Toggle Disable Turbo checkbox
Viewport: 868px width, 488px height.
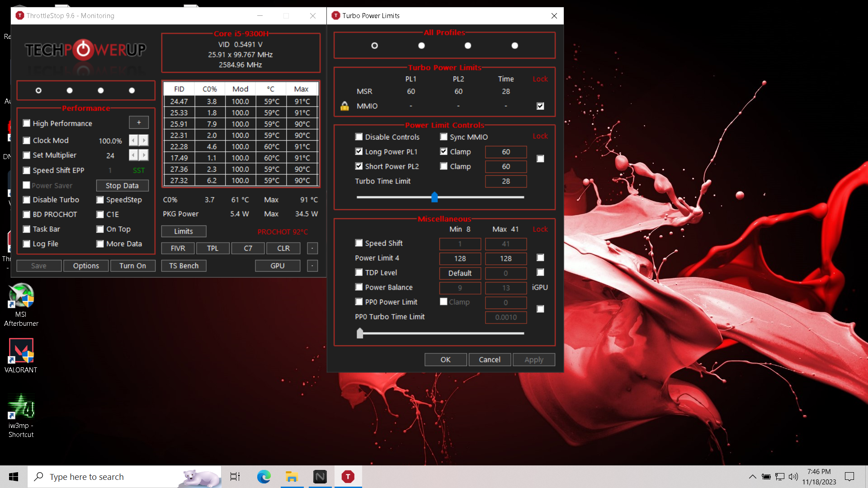click(27, 200)
